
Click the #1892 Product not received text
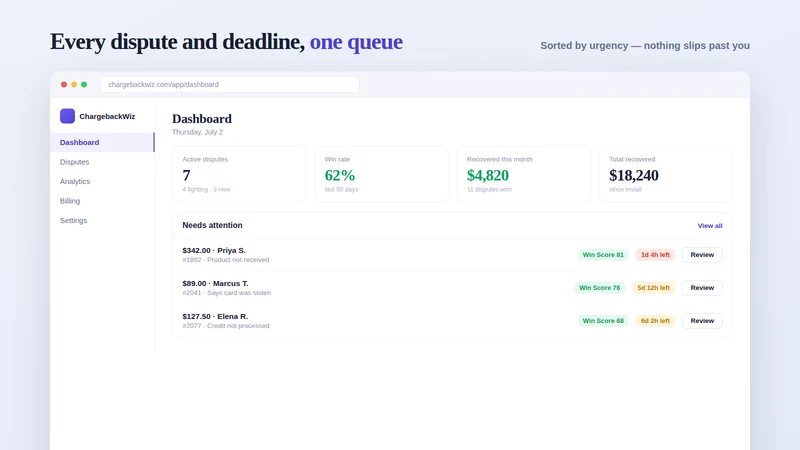[x=226, y=260]
